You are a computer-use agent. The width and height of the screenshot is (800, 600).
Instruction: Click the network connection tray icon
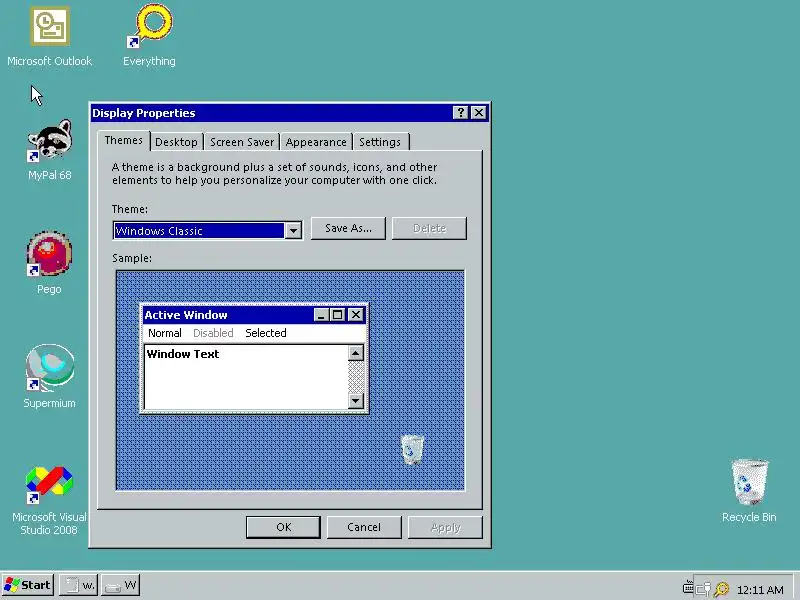[704, 589]
